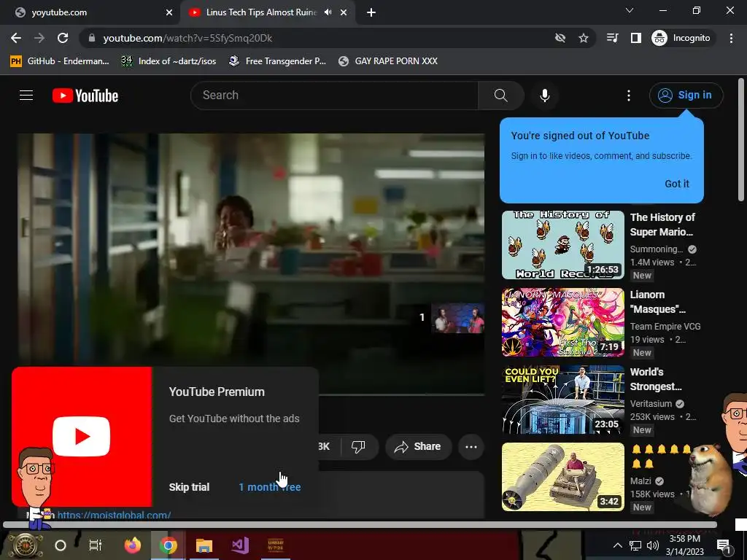Select the Linus Tech Tips tab
Image resolution: width=747 pixels, height=560 pixels.
pyautogui.click(x=260, y=12)
